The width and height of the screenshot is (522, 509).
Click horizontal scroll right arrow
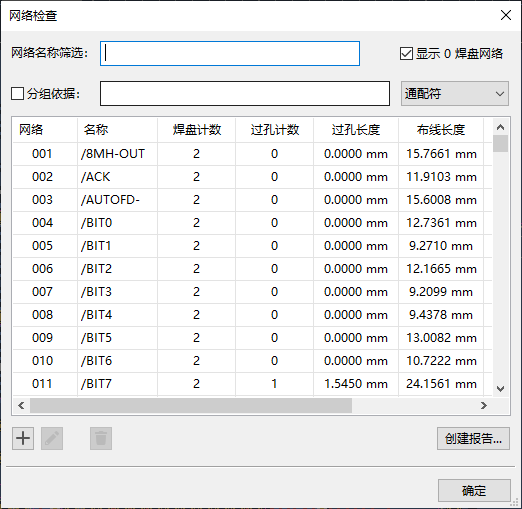click(484, 405)
